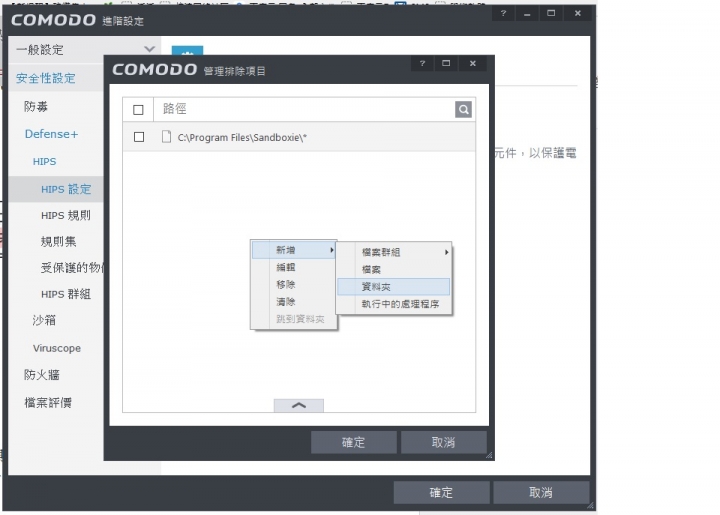This screenshot has height=515, width=720.
Task: Click the file icon beside the Sandboxie path
Action: 166,137
